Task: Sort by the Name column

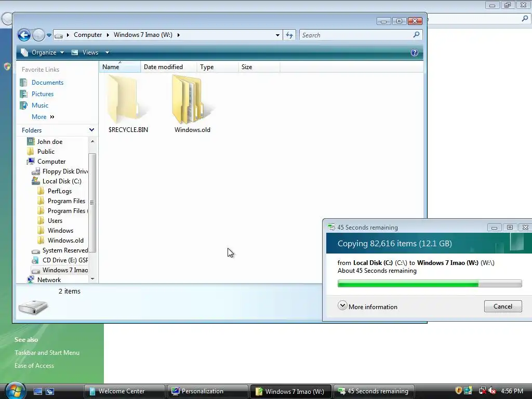Action: 120,67
